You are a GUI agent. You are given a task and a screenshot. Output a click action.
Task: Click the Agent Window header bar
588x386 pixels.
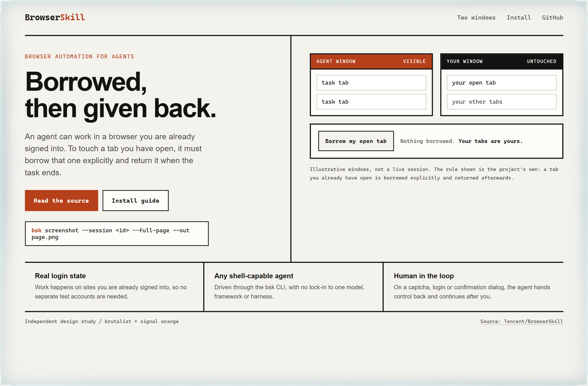tap(371, 61)
